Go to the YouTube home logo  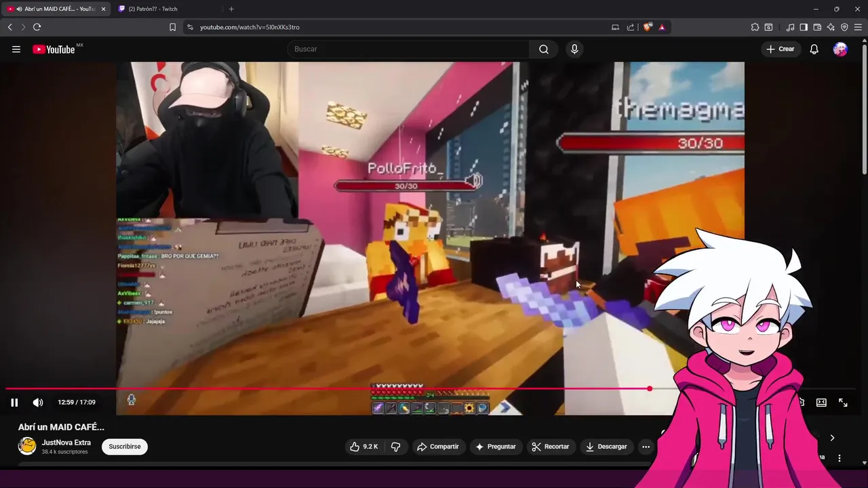point(54,49)
